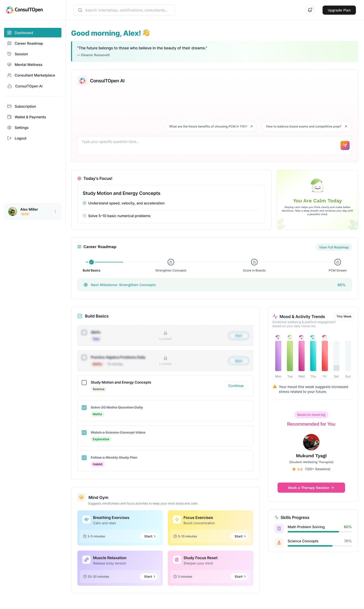Open Subscription page

(x=33, y=106)
